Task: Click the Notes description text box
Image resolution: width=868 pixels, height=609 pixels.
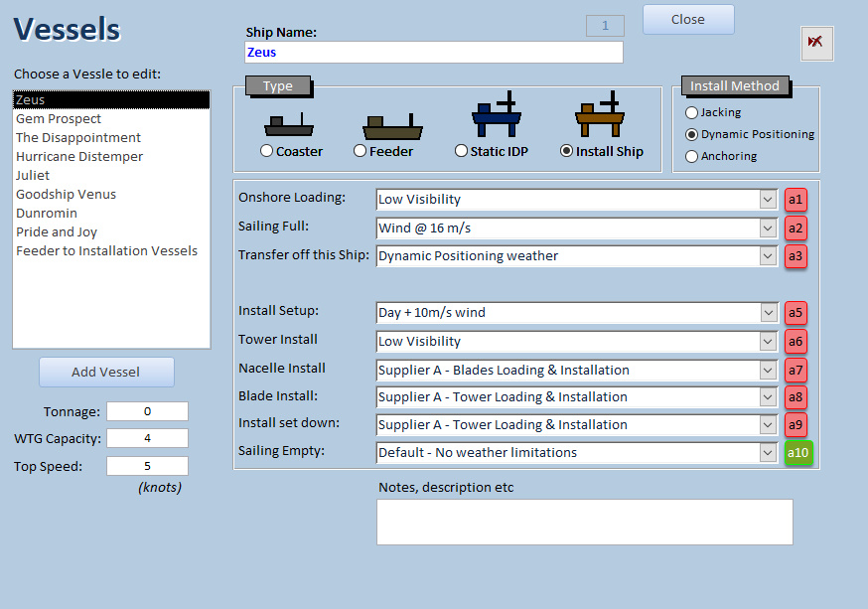Action: click(x=585, y=523)
